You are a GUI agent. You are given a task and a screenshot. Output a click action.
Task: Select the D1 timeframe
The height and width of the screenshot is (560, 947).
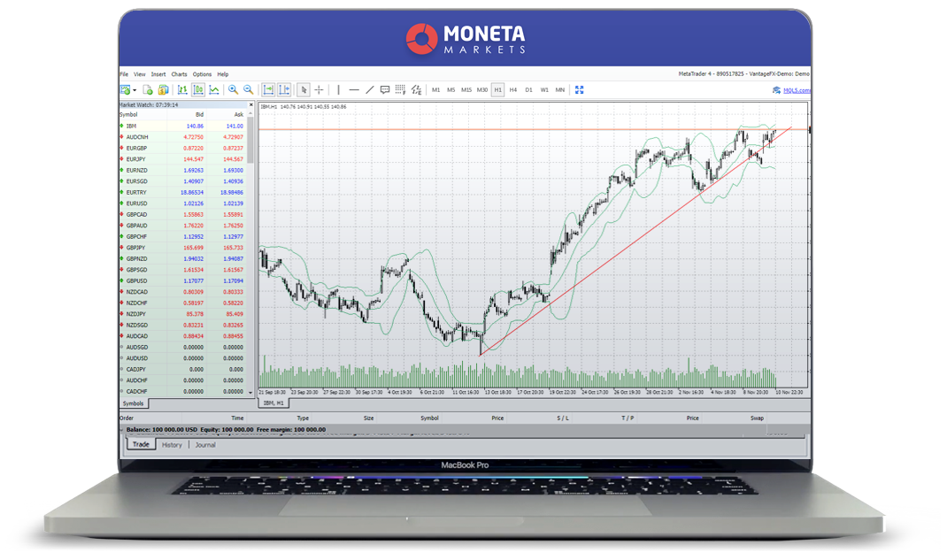[528, 90]
